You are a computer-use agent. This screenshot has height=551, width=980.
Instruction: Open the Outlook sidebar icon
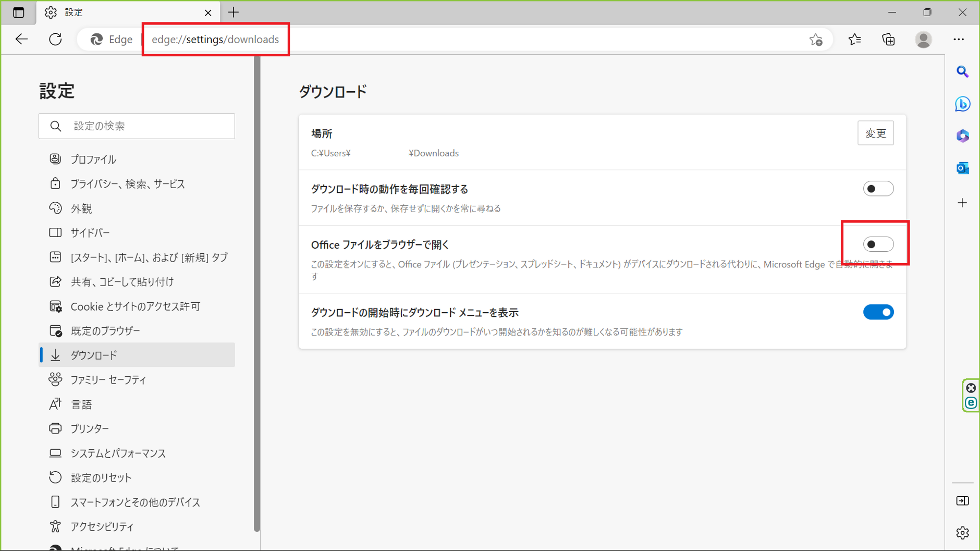tap(962, 168)
